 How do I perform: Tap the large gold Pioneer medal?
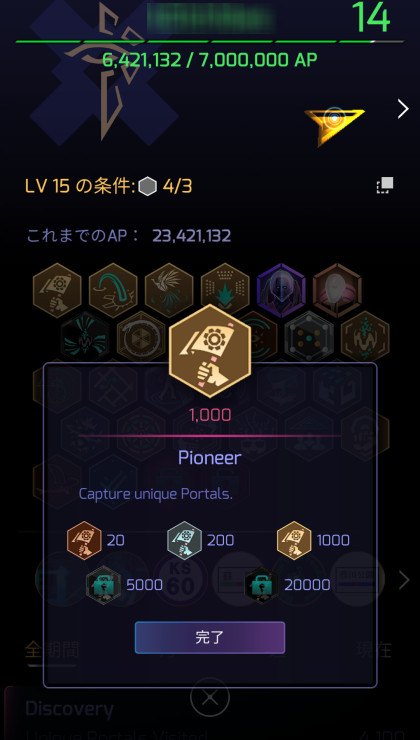[x=210, y=351]
